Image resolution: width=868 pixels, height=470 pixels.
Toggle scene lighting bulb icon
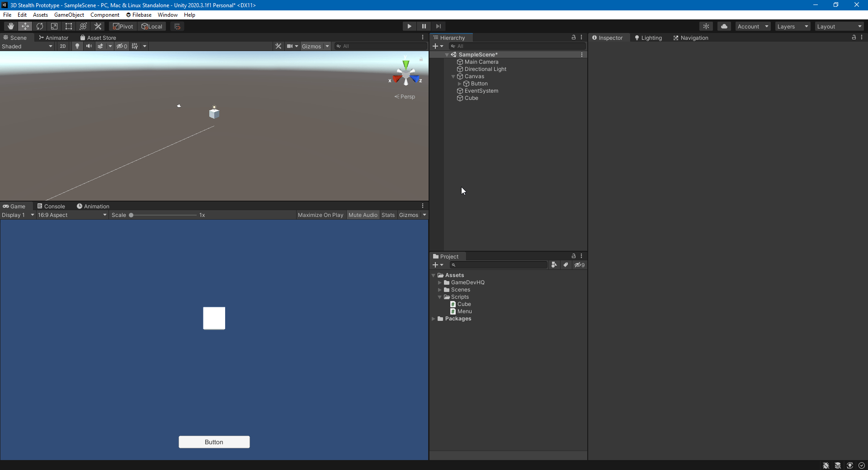pos(77,46)
